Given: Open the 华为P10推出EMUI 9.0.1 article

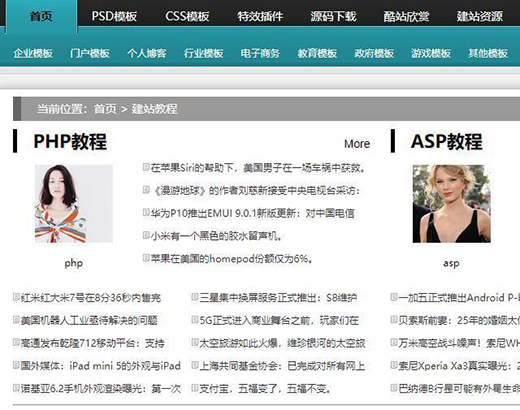Looking at the screenshot, I should point(252,213).
